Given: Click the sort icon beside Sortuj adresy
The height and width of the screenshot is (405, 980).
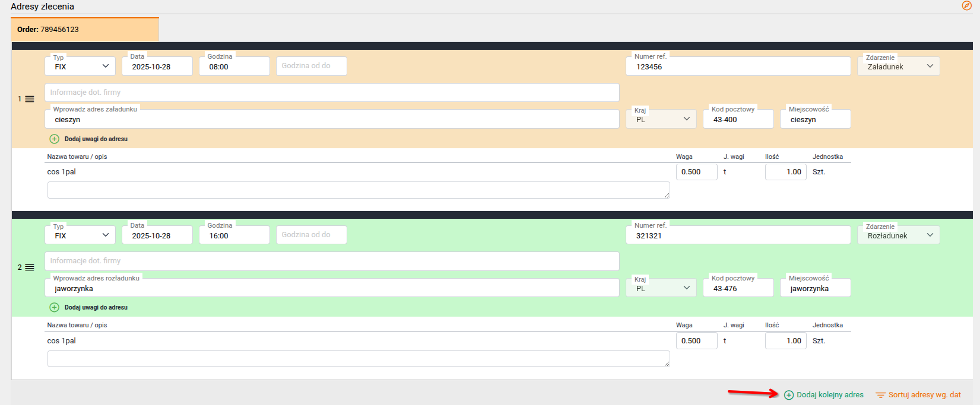Looking at the screenshot, I should pyautogui.click(x=880, y=395).
